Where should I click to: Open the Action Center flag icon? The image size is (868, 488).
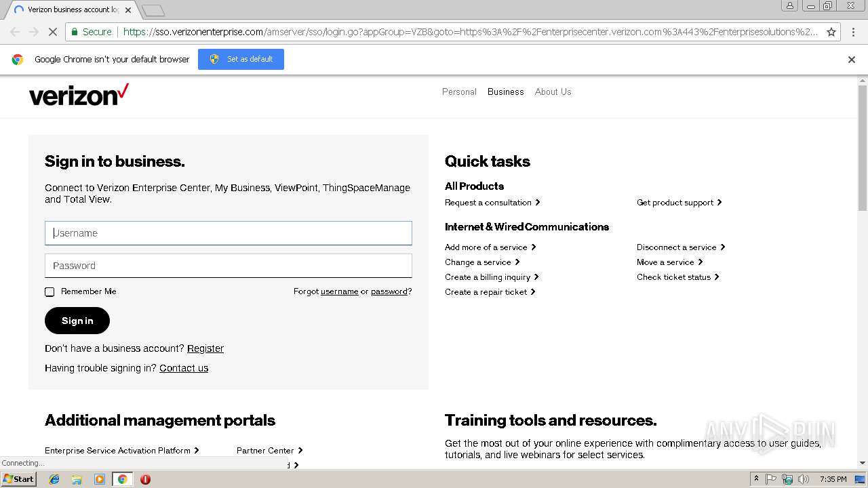pos(771,479)
